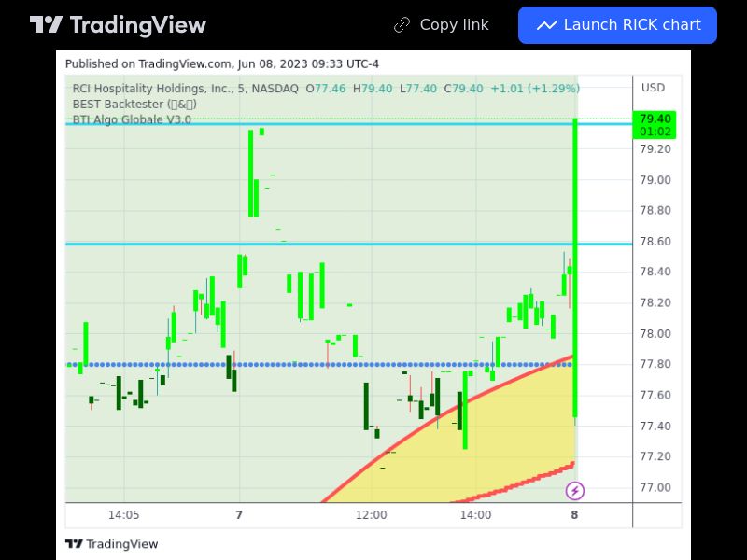Click the Copy link button

[442, 25]
